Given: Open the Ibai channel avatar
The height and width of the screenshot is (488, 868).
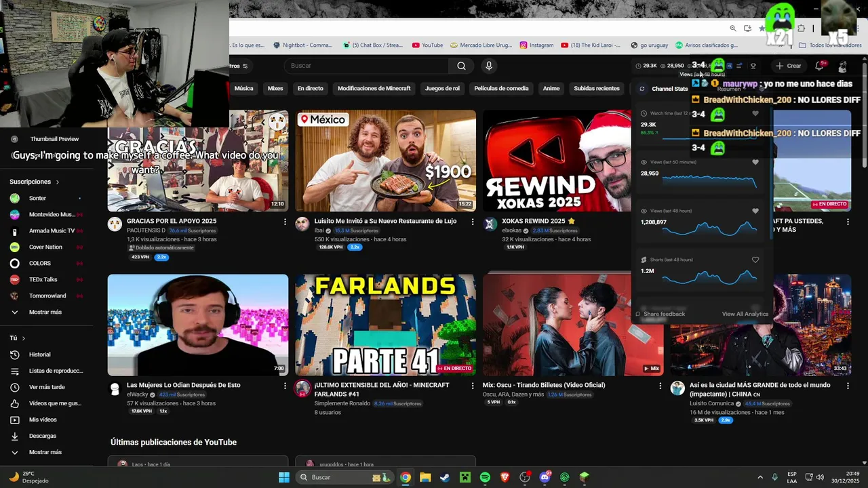Looking at the screenshot, I should pyautogui.click(x=302, y=224).
